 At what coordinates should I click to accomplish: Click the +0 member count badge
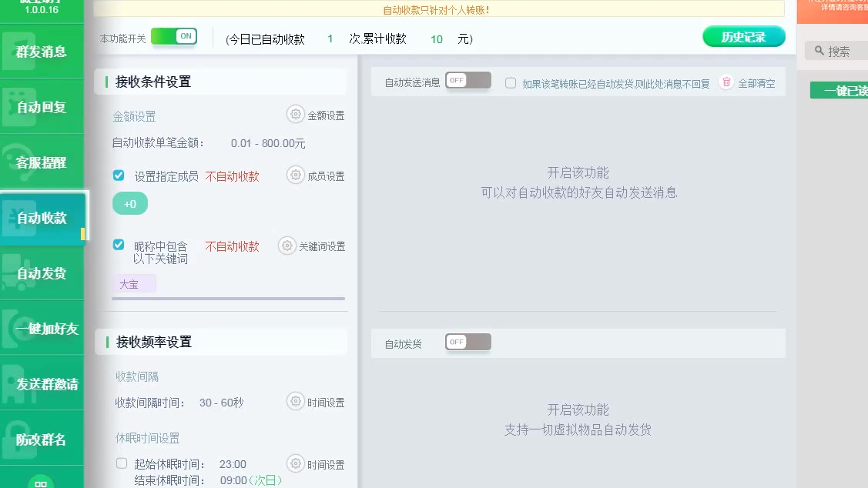(x=130, y=204)
